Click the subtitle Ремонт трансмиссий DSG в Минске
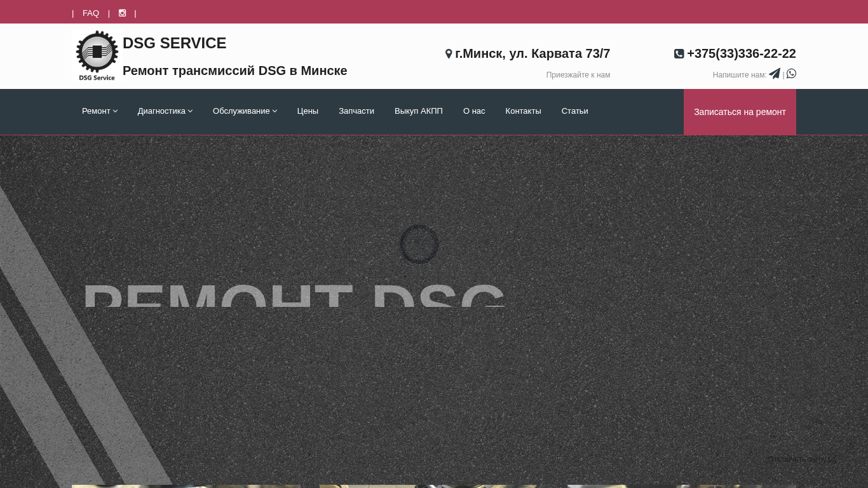This screenshot has width=868, height=488. click(x=235, y=71)
